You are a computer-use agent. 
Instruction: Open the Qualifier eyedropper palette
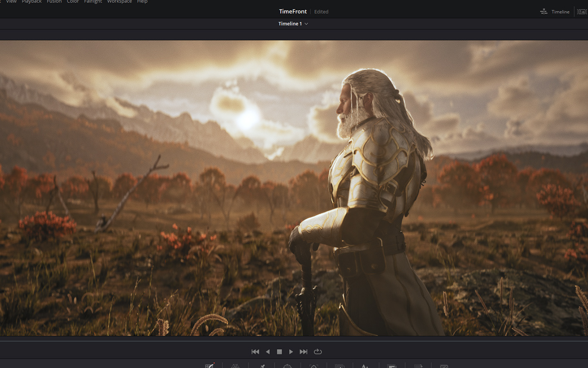point(262,366)
